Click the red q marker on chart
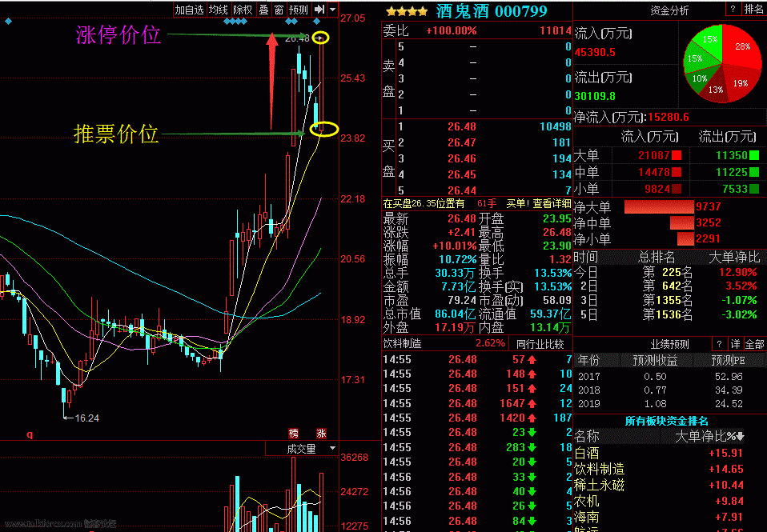The height and width of the screenshot is (532, 767). point(30,434)
